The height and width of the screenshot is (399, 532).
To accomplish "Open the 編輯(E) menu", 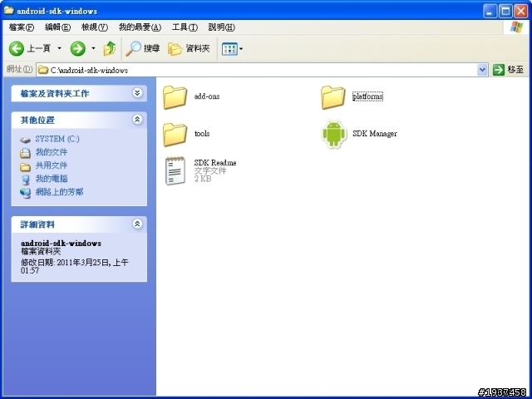I will [57, 27].
